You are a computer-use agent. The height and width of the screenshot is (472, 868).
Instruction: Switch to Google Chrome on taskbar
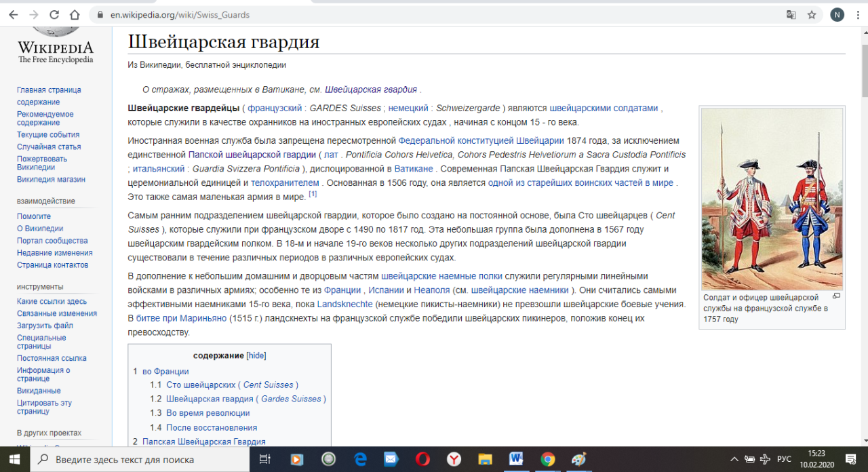548,459
